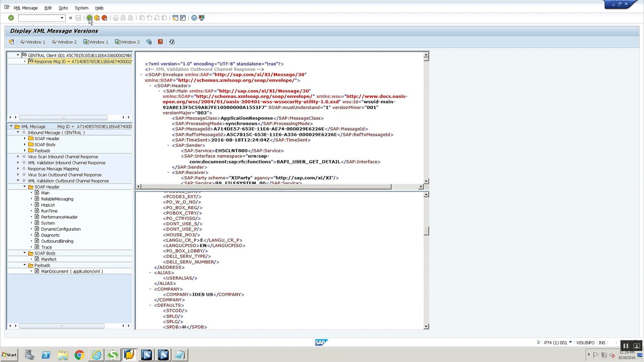Expand XML Validation Inbound Channel Response
644x362 pixels.
coord(18,163)
